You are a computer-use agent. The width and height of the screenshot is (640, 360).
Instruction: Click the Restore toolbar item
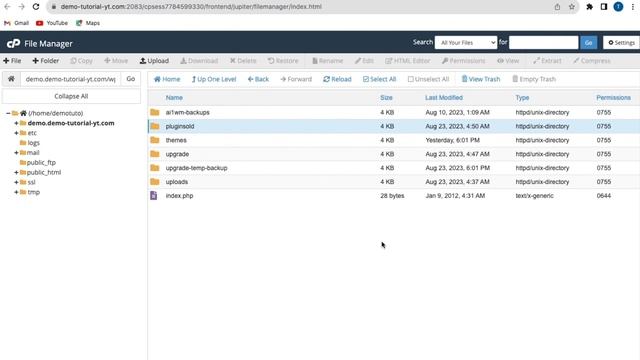(283, 61)
